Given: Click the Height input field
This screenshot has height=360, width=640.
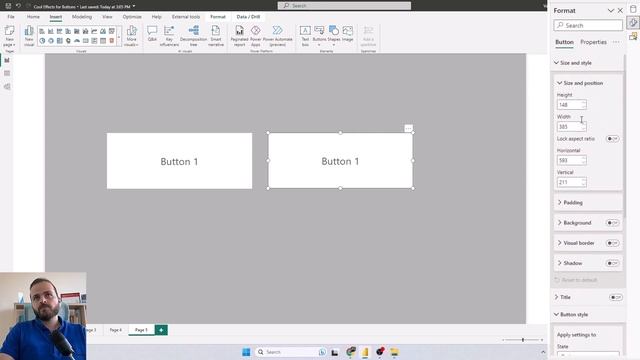Looking at the screenshot, I should [571, 105].
